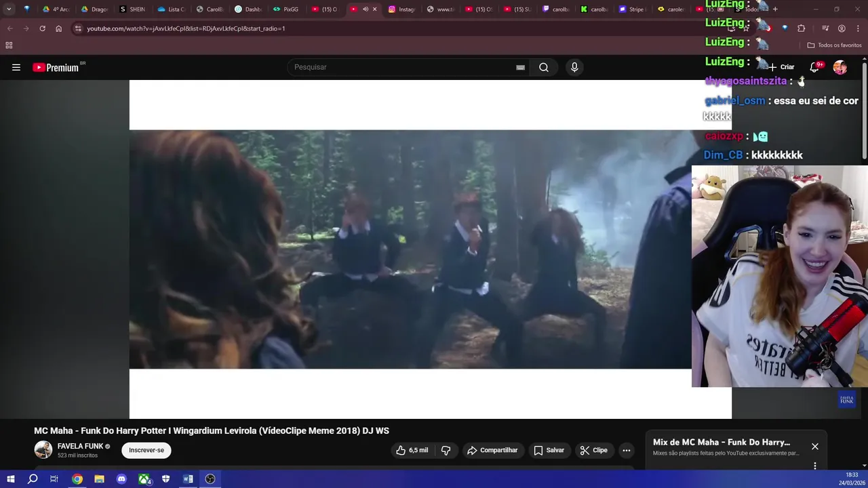Viewport: 868px width, 488px height.
Task: Open the on-screen keyboard in search box
Action: coord(520,67)
